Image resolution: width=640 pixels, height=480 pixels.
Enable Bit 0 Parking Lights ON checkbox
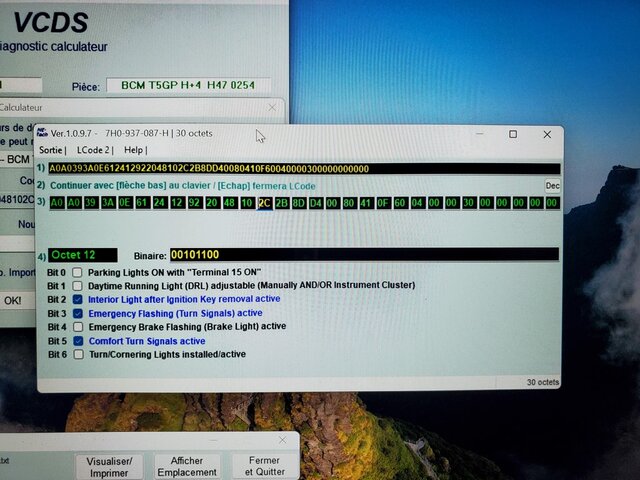point(77,272)
